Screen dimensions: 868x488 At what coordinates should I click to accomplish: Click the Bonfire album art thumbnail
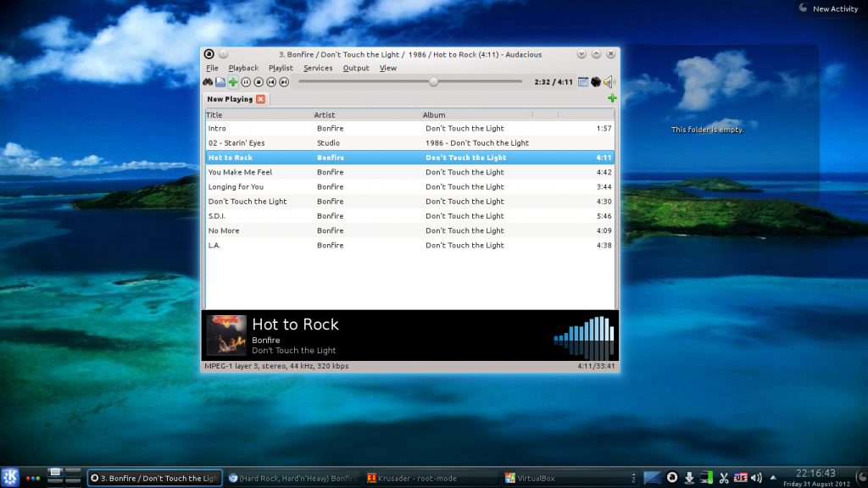coord(226,335)
